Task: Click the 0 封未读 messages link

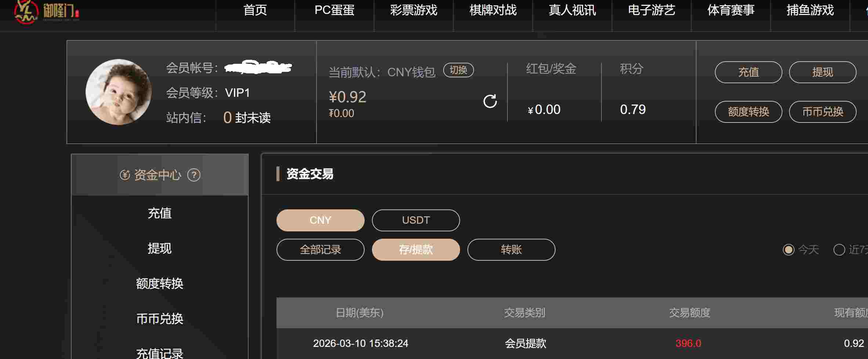Action: click(x=247, y=118)
